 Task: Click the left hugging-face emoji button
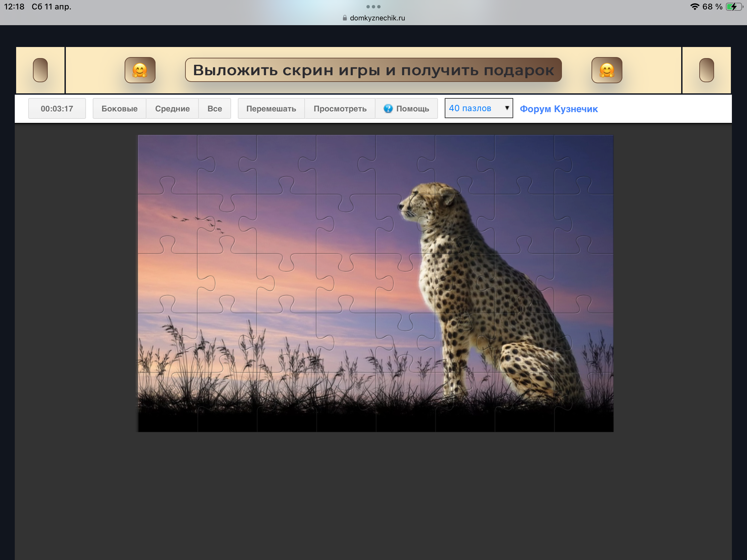140,70
